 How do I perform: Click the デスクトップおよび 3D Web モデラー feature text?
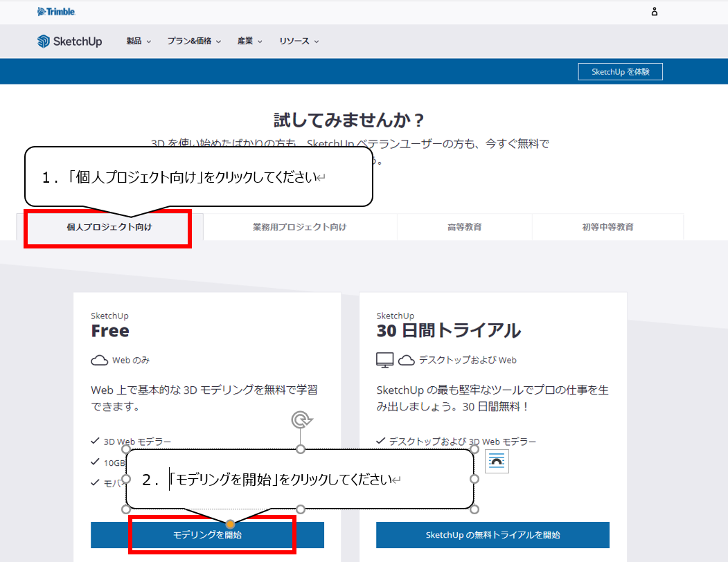[463, 442]
